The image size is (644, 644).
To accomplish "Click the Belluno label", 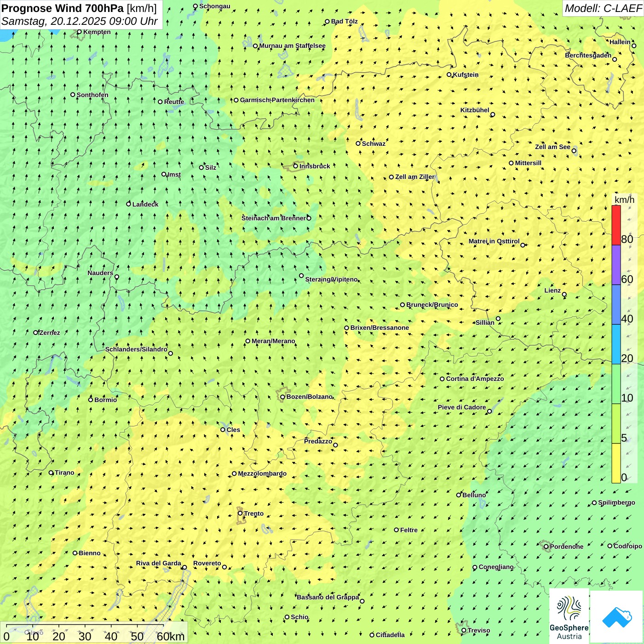I will tap(474, 495).
